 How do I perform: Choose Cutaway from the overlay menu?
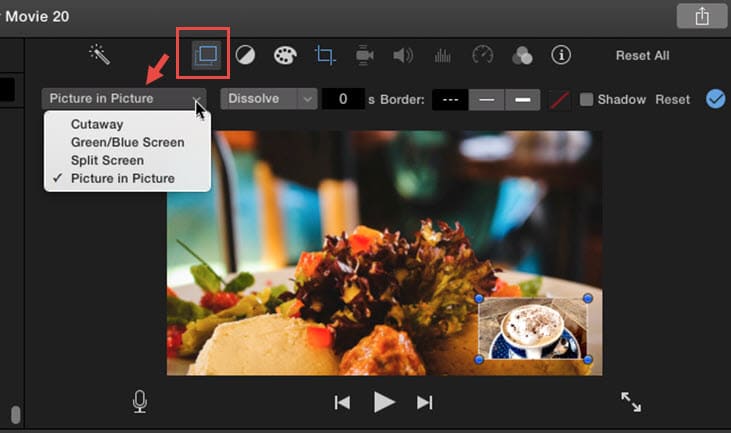click(97, 125)
